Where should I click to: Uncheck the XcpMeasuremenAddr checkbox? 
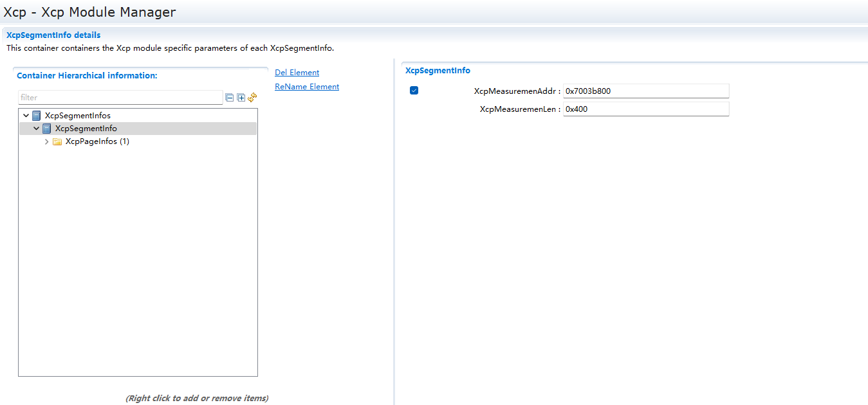pos(414,91)
